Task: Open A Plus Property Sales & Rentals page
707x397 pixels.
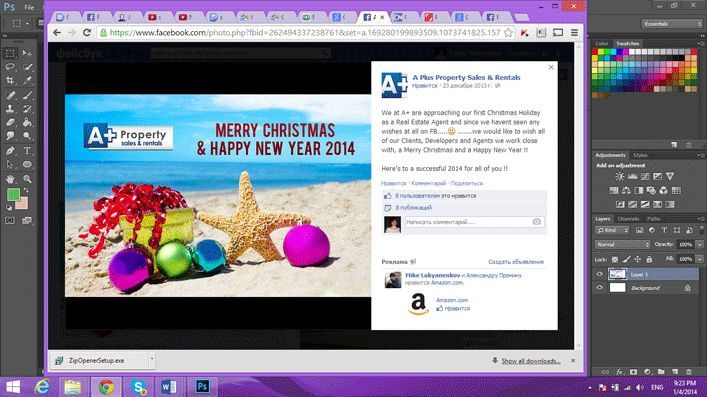Action: (466, 77)
